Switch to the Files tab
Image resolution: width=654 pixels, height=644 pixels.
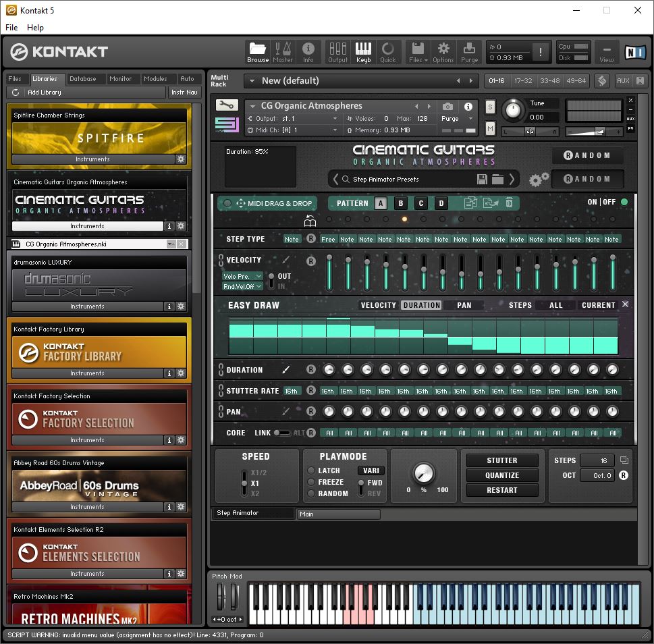[x=15, y=79]
